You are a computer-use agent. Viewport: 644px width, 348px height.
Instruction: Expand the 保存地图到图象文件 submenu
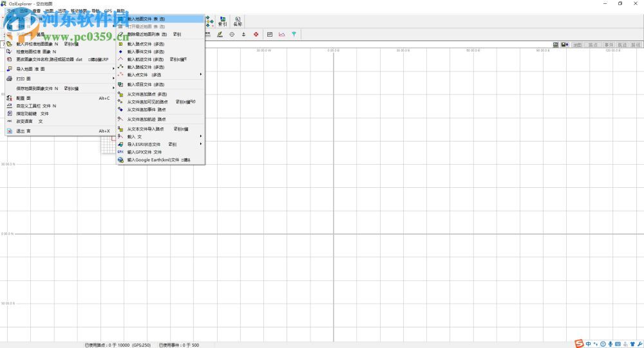(x=60, y=88)
